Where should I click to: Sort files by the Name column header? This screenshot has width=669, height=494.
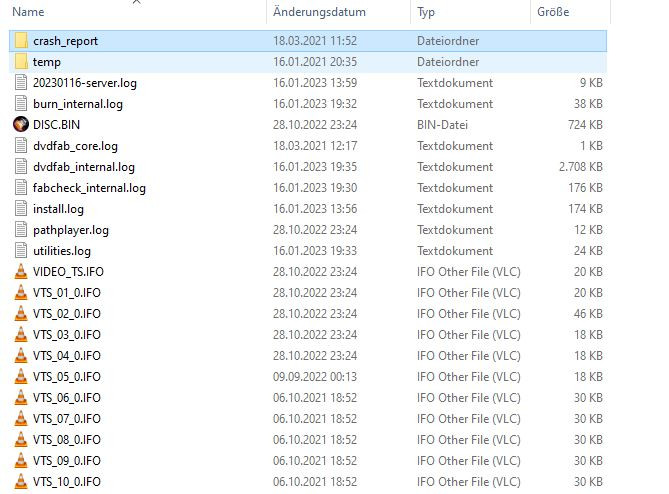tap(28, 12)
